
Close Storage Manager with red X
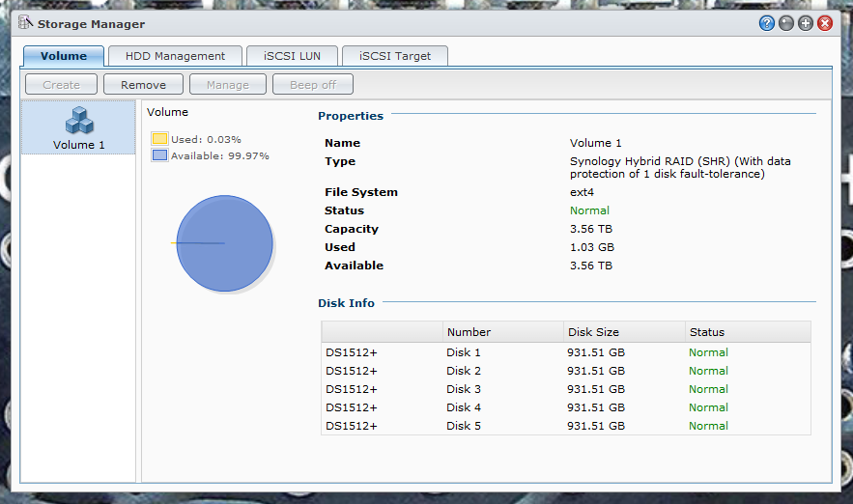[825, 23]
